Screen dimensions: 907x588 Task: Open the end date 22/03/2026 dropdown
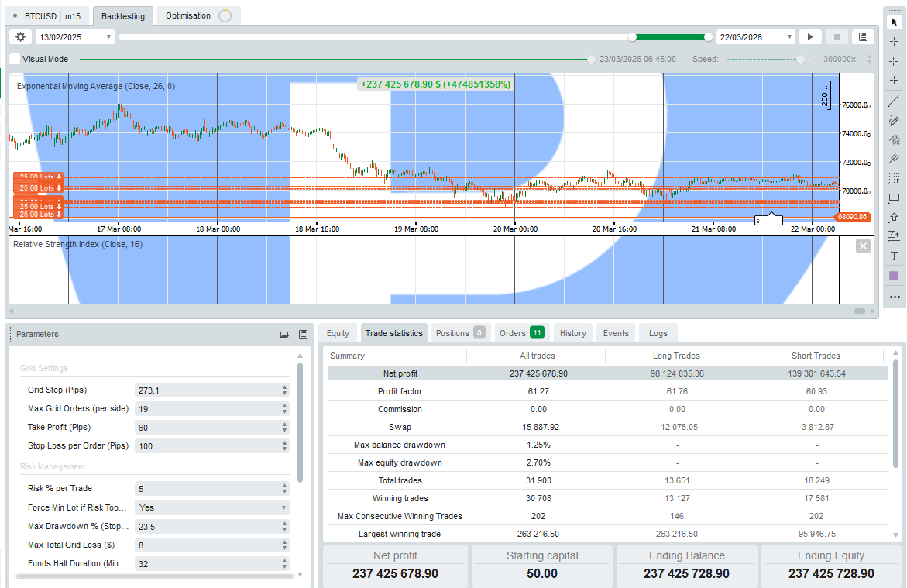pyautogui.click(x=789, y=37)
